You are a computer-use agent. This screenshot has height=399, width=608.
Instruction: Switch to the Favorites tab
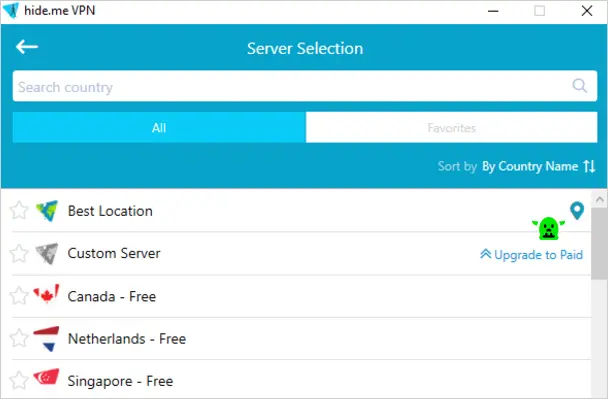451,128
